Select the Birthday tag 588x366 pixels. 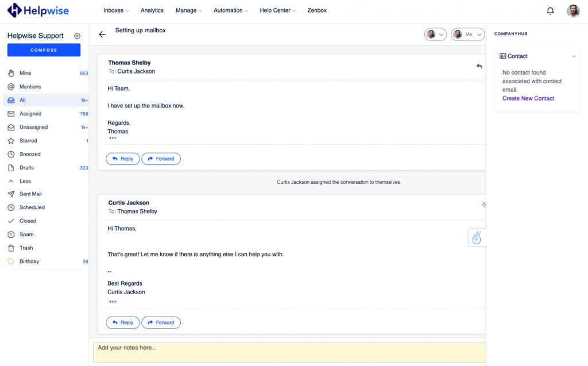click(x=29, y=261)
